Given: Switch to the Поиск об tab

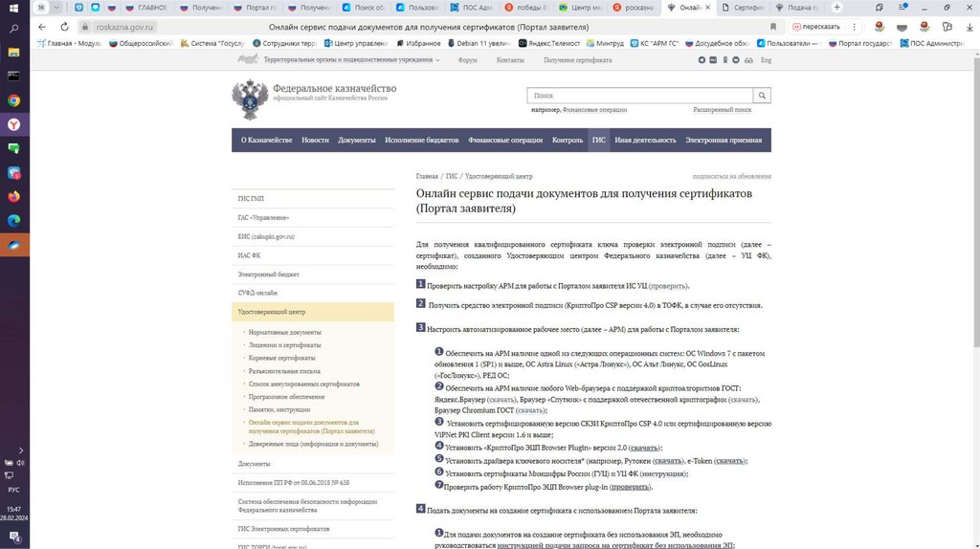Looking at the screenshot, I should 364,8.
